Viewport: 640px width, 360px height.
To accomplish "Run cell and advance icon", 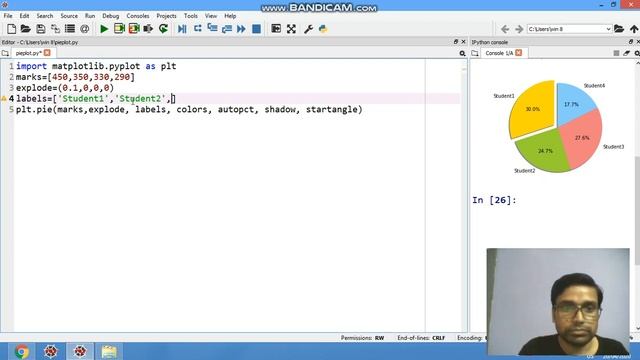I will coord(134,29).
